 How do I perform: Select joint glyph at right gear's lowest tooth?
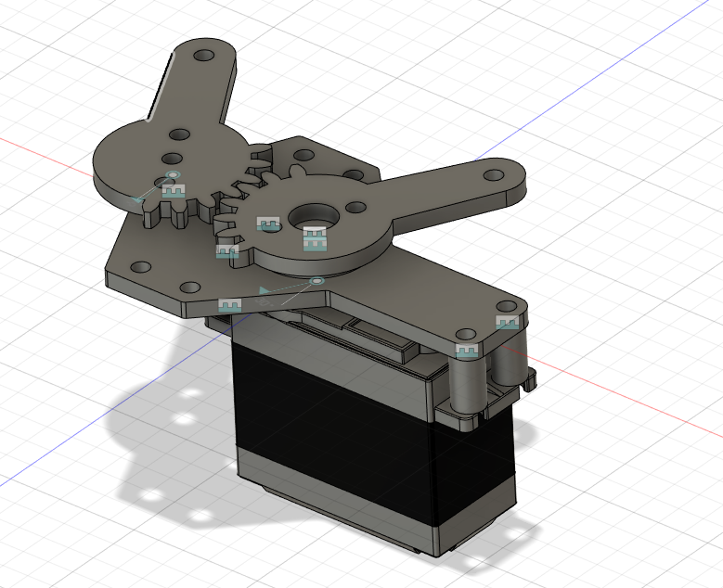pyautogui.click(x=227, y=251)
